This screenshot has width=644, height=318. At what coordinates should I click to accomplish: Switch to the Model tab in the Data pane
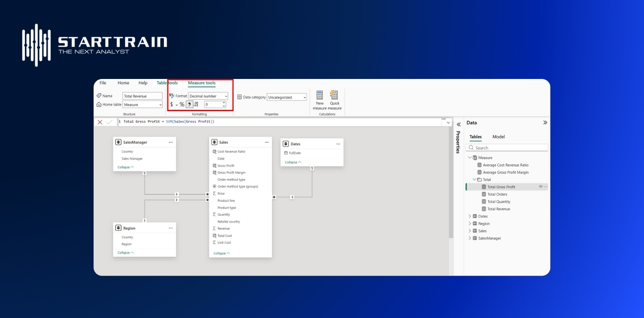tap(498, 136)
